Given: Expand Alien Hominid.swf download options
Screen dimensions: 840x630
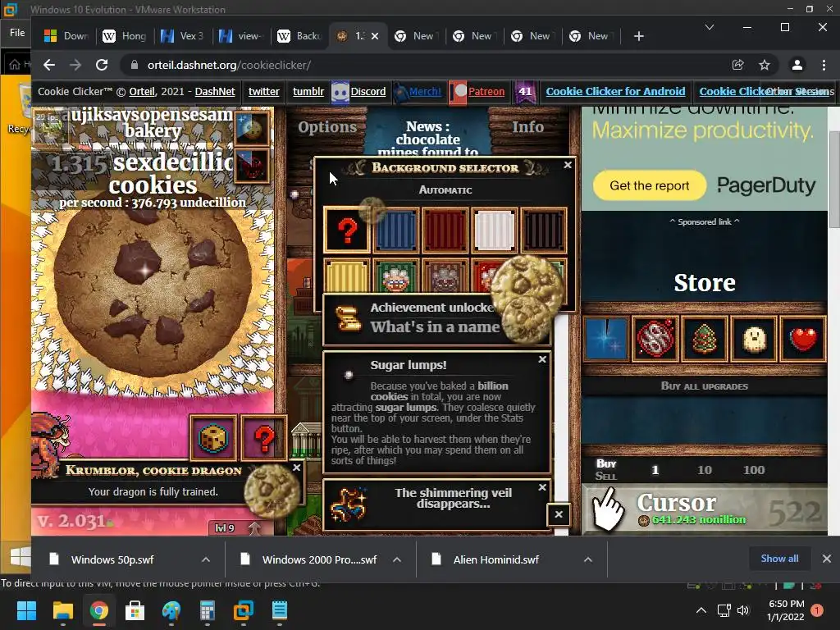Looking at the screenshot, I should coord(587,559).
